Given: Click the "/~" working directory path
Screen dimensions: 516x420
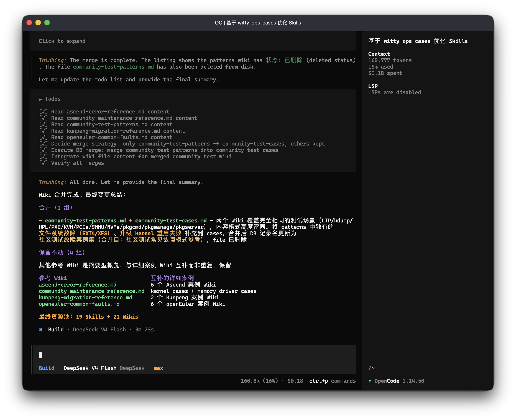Looking at the screenshot, I should [x=371, y=368].
